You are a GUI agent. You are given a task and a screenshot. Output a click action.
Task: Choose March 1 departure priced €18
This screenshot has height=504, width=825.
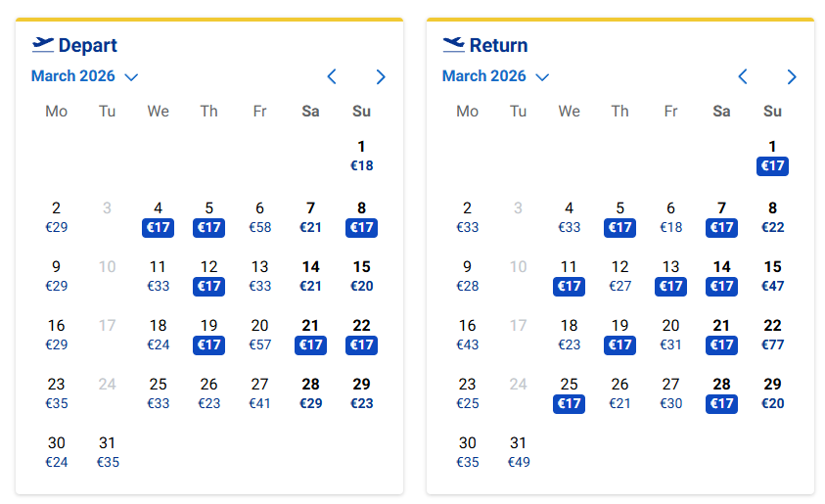coord(362,157)
